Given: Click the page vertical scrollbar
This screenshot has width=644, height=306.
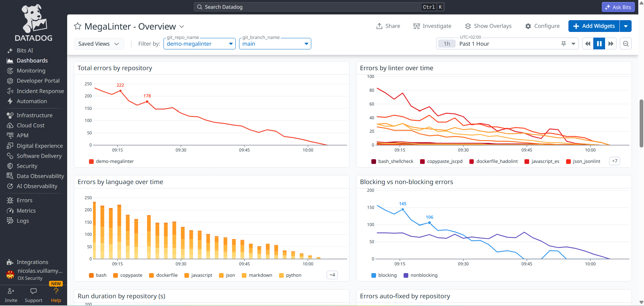Looking at the screenshot, I should click(x=641, y=123).
